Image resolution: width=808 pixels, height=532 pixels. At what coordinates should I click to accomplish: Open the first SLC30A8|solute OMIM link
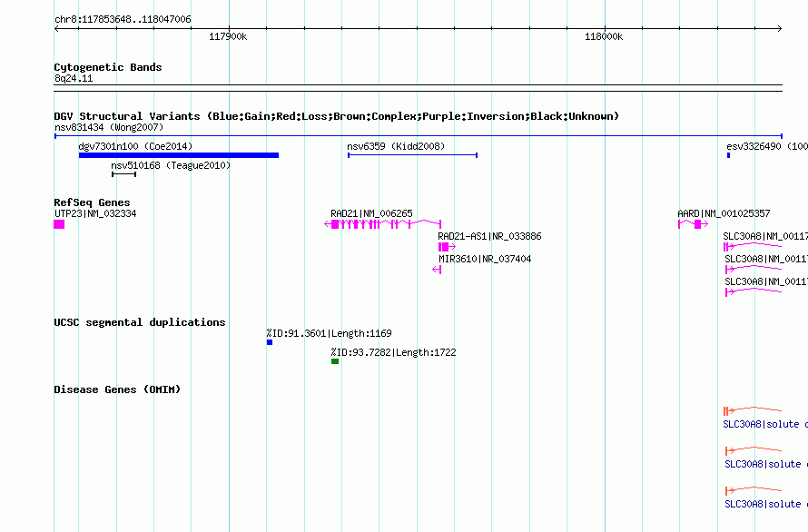(765, 424)
